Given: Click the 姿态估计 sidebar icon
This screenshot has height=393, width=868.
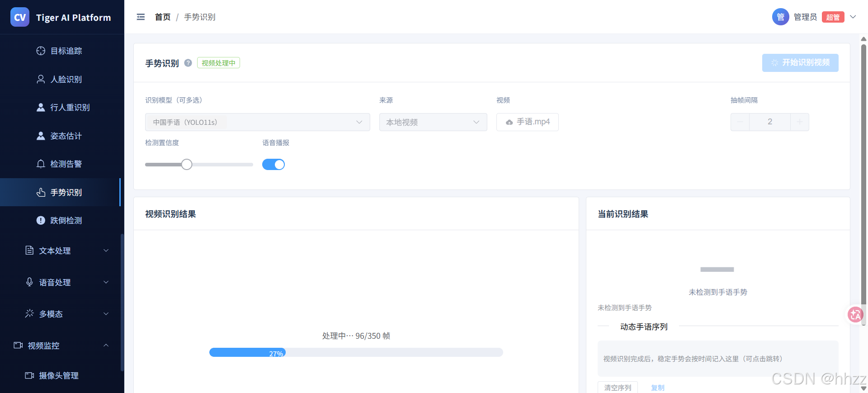Looking at the screenshot, I should coord(41,136).
